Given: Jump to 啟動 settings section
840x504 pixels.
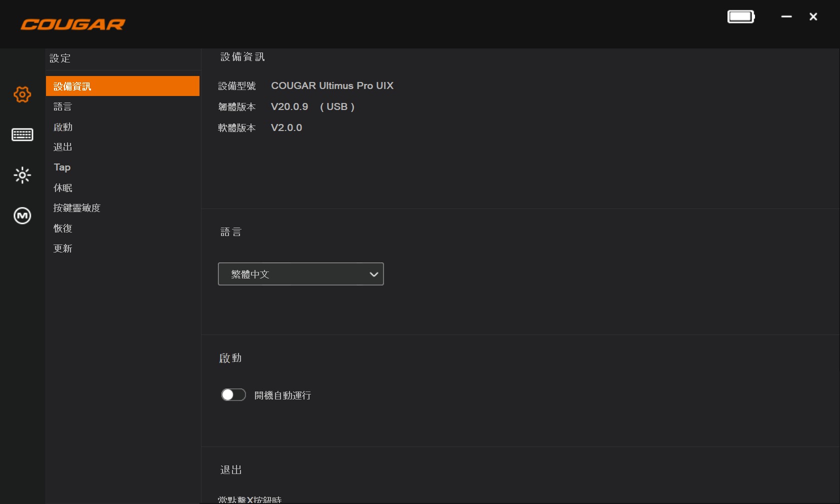Looking at the screenshot, I should click(63, 127).
